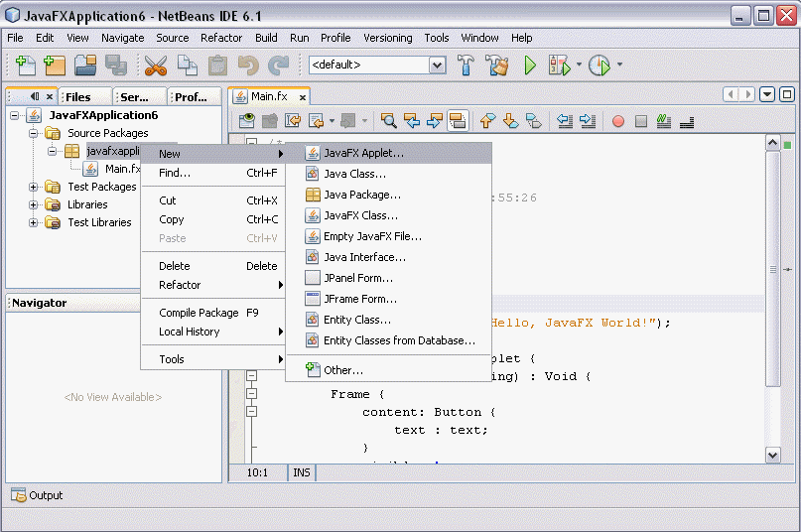
Task: Click Shift Line Left icon
Action: coord(565,121)
